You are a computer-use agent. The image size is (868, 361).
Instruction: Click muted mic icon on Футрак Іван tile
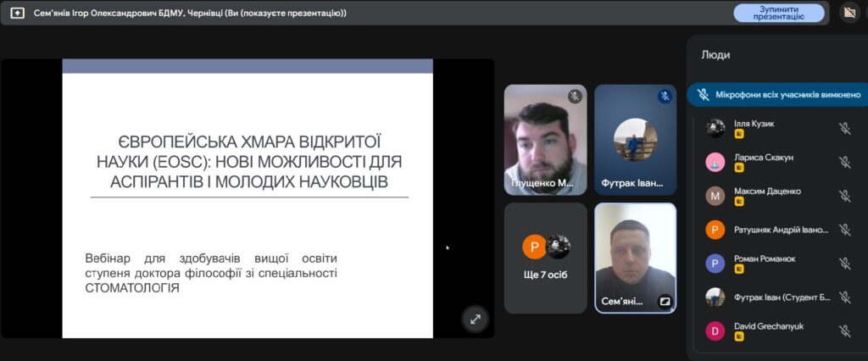[x=665, y=97]
